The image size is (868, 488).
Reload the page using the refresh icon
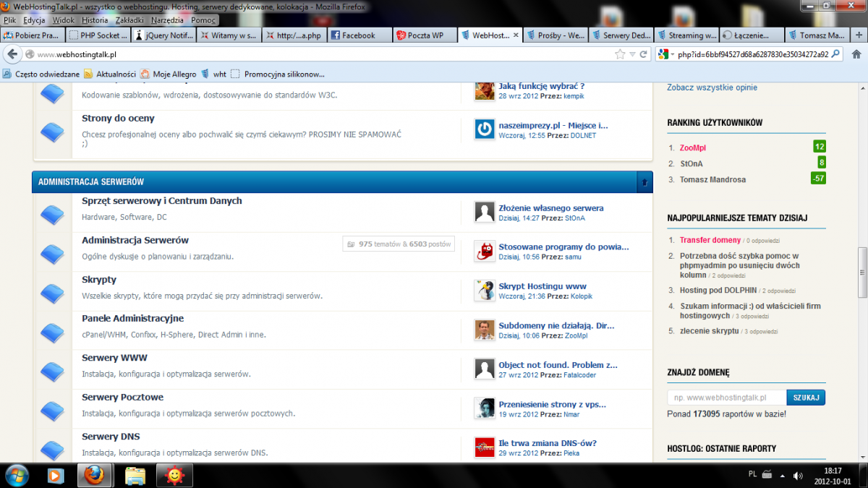click(x=644, y=54)
